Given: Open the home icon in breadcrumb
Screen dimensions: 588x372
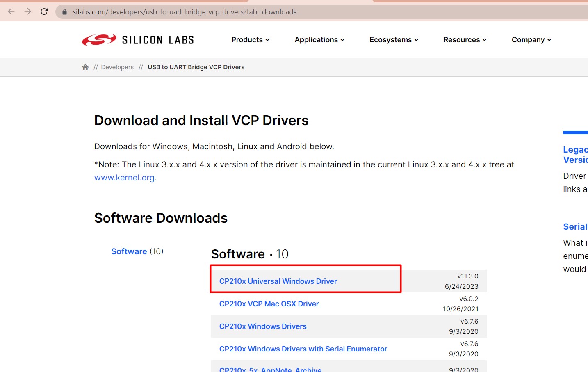Looking at the screenshot, I should (x=85, y=67).
